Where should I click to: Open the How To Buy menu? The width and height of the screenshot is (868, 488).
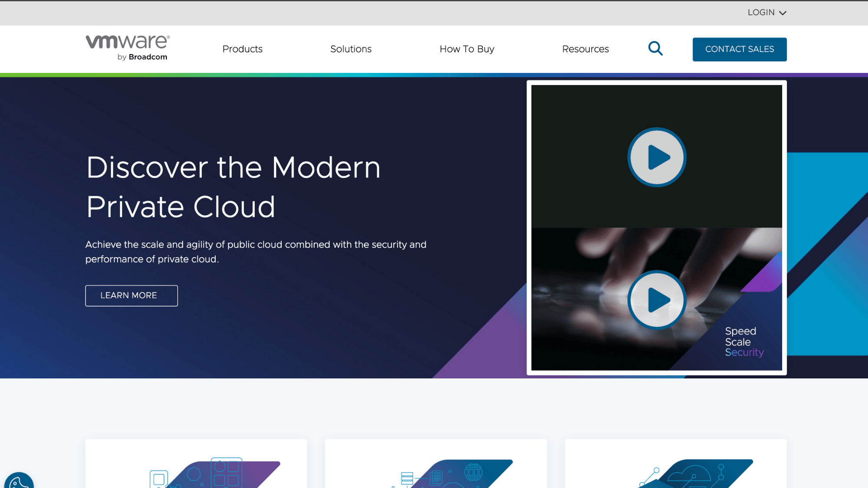coord(467,49)
